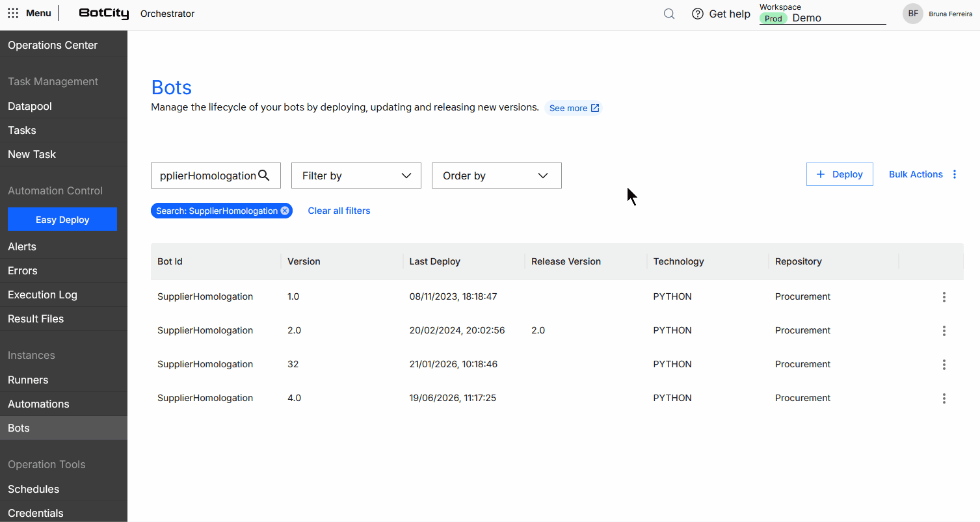Click Clear all filters link
Screen dimensions: 980x522
339,211
